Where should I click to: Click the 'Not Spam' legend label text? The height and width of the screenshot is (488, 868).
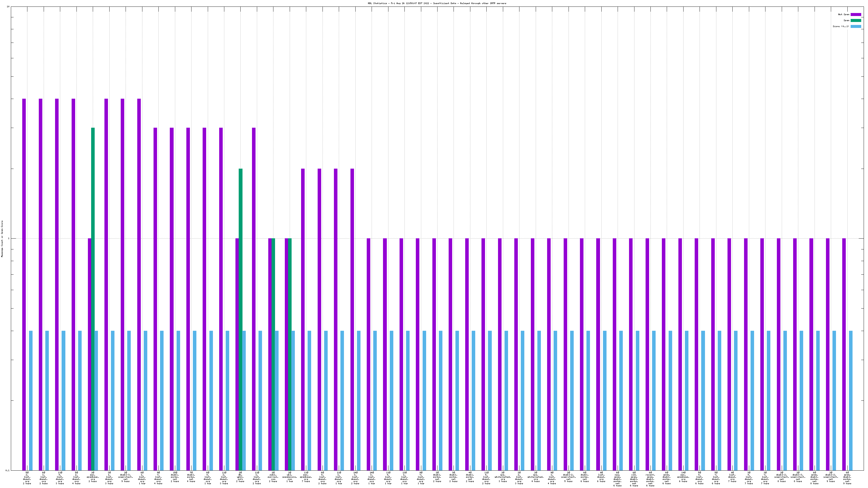pos(844,14)
